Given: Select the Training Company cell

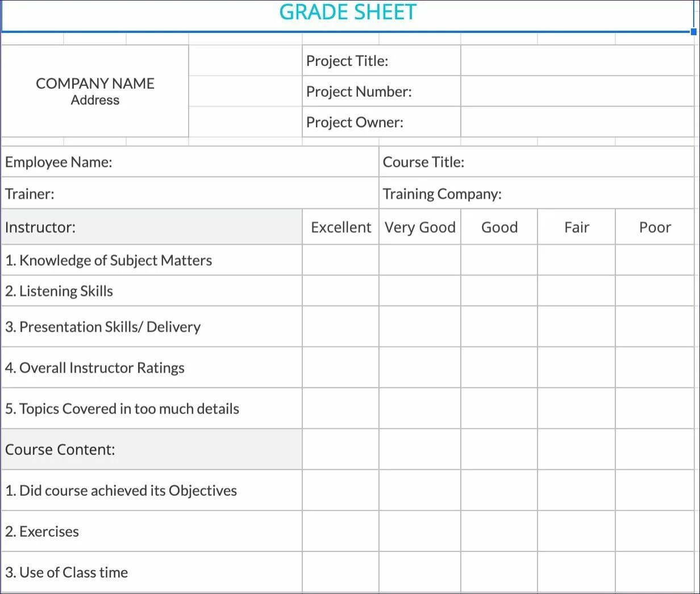Looking at the screenshot, I should tap(536, 194).
